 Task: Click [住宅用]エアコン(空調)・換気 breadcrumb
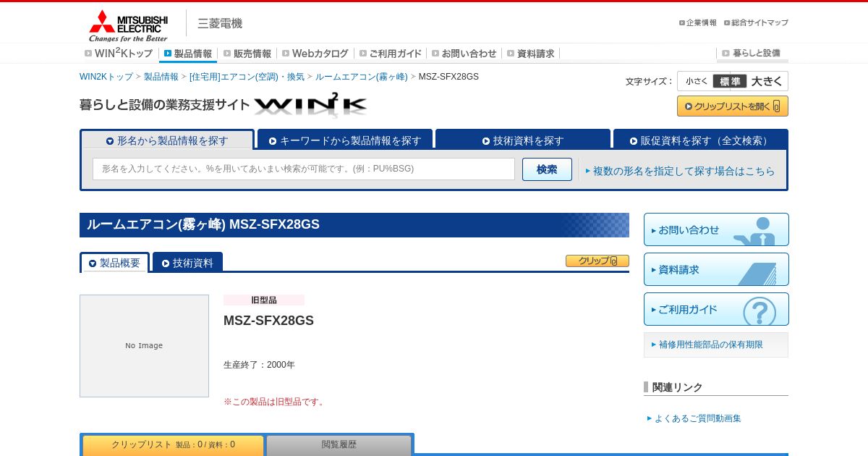(247, 77)
